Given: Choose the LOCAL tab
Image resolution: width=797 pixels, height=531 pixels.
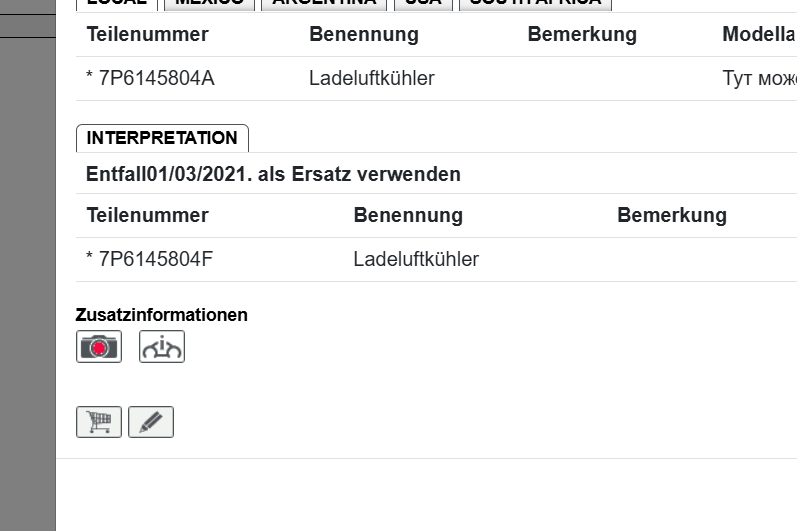Looking at the screenshot, I should tap(116, 3).
